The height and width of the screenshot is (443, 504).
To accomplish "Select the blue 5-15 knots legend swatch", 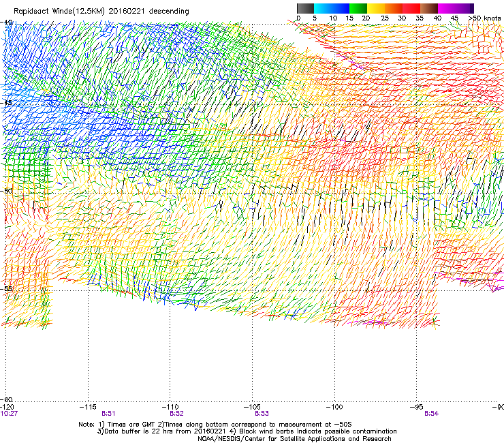I will point(332,8).
